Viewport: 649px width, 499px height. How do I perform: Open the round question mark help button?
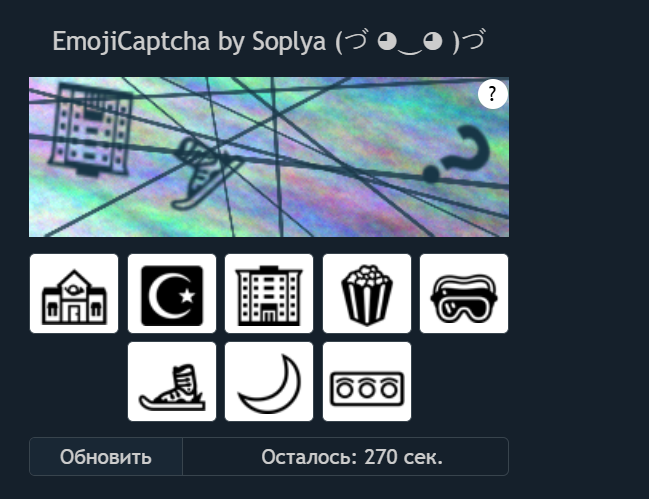click(x=492, y=94)
